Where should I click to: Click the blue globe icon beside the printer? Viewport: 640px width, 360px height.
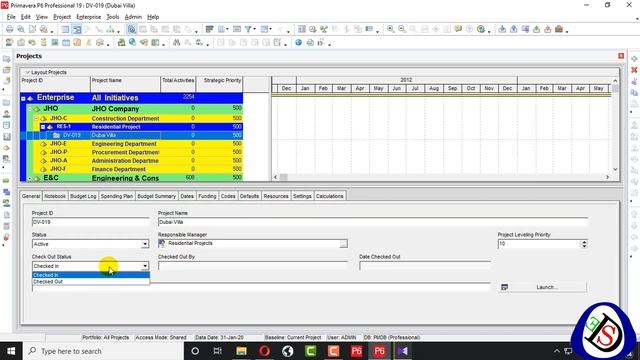[298, 42]
